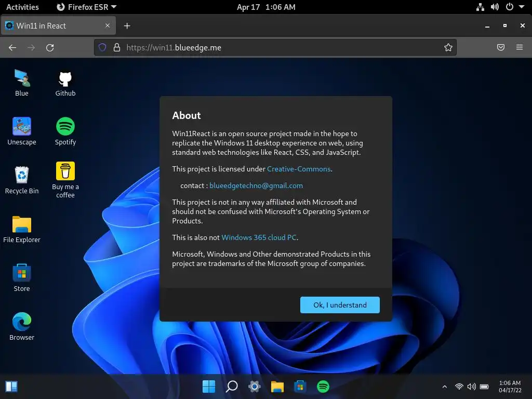Open Spotify from the taskbar

pyautogui.click(x=323, y=387)
